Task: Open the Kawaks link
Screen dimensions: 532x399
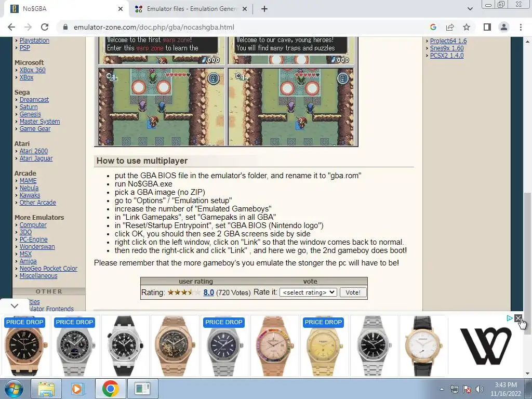Action: 30,195
